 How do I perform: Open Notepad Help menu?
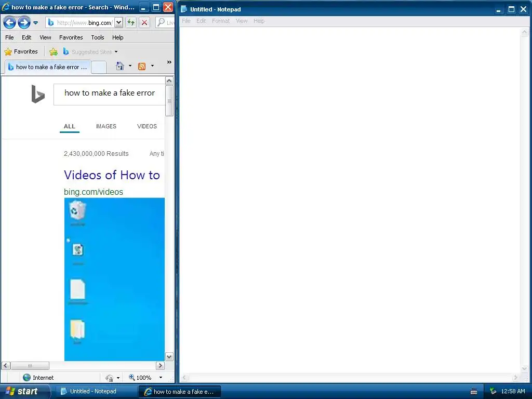[x=259, y=21]
